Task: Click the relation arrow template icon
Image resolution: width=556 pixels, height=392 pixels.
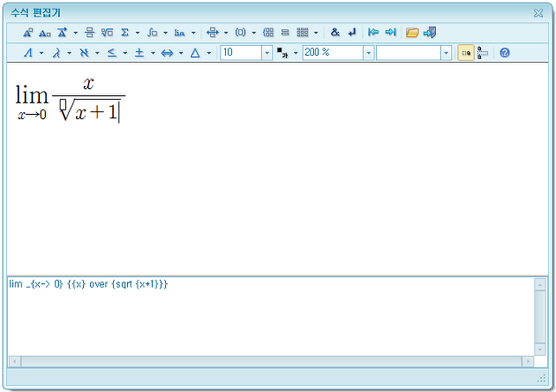Action: click(x=213, y=33)
